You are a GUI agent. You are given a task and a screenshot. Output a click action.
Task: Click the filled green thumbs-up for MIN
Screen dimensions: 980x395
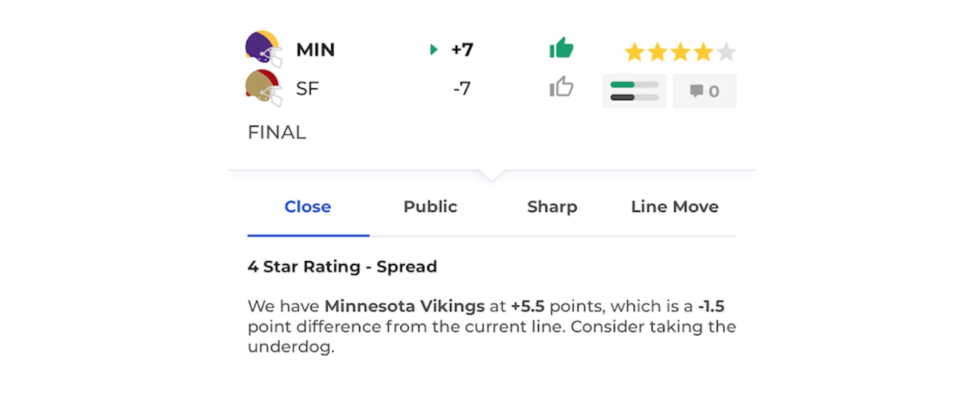coord(561,48)
